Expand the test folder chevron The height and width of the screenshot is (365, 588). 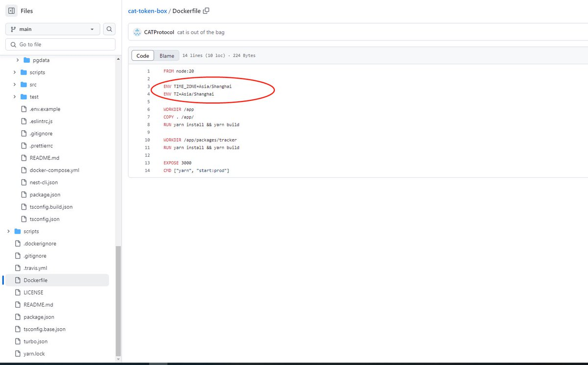(x=16, y=97)
